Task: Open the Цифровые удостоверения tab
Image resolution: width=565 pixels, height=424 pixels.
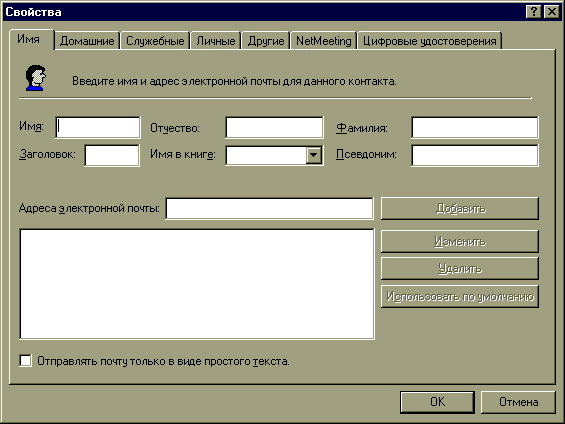Action: coord(430,41)
